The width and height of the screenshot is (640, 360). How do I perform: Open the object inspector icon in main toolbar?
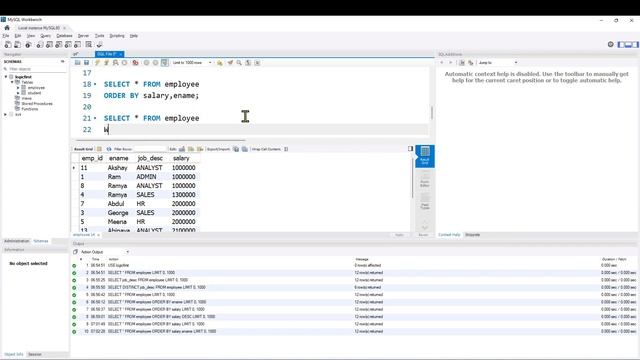point(29,44)
